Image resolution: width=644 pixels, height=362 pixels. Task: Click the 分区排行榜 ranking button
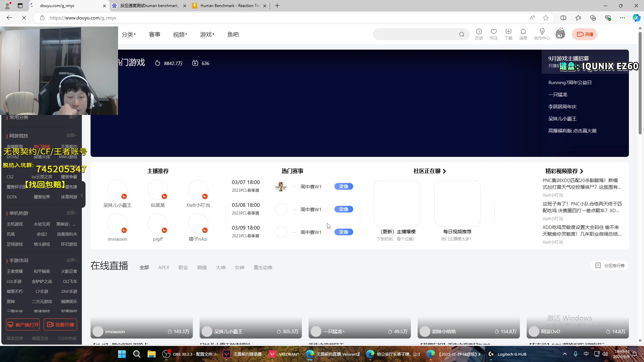(x=610, y=265)
